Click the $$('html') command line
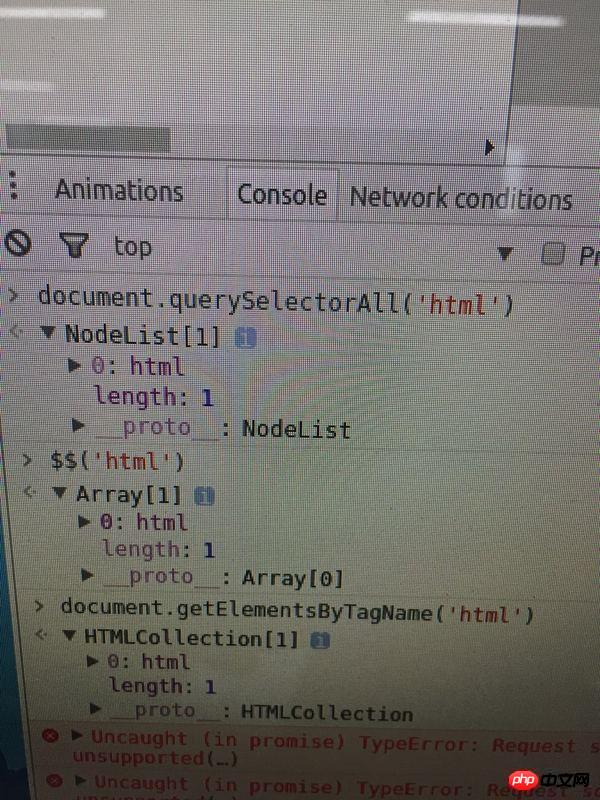Viewport: 600px width, 800px height. click(x=117, y=461)
